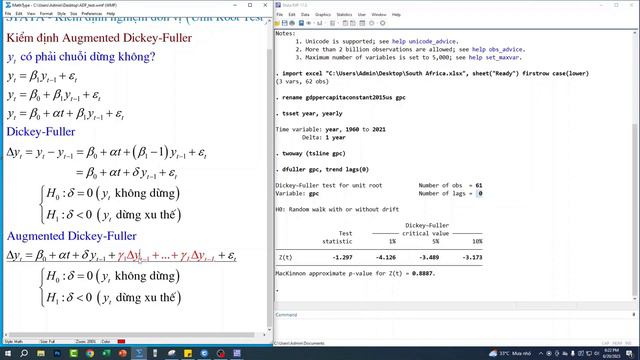
Task: Click the Open file icon in Stata toolbar
Action: (x=278, y=23)
